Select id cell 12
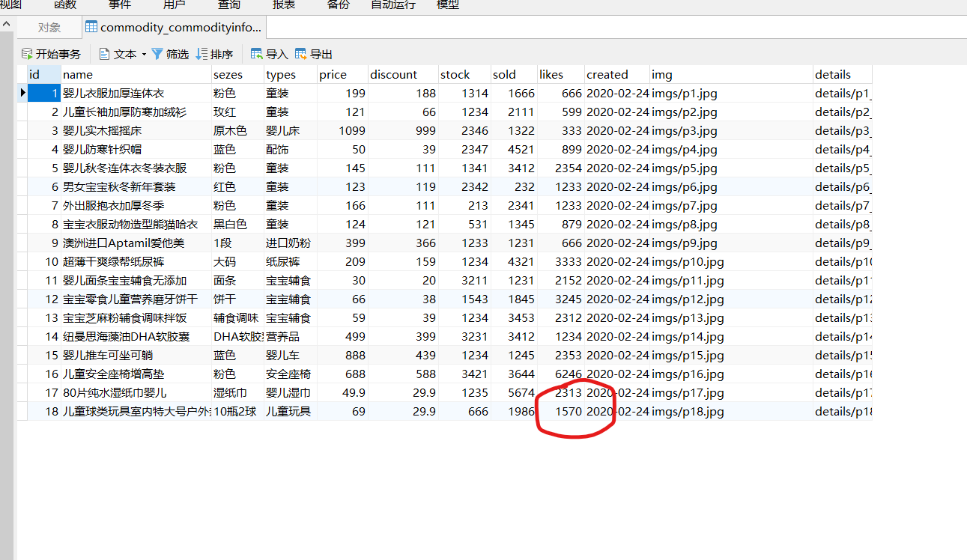Viewport: 967px width, 560px height. 44,299
